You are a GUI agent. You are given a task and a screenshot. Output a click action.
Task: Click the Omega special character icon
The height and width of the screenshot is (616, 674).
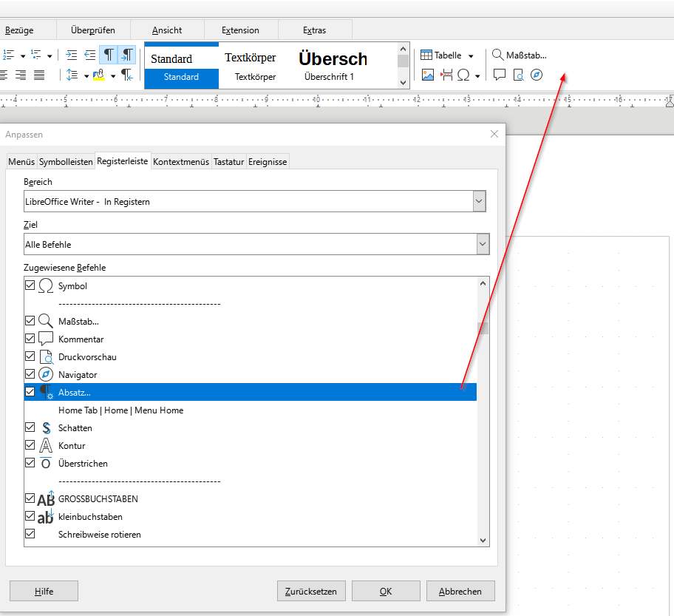tap(463, 75)
